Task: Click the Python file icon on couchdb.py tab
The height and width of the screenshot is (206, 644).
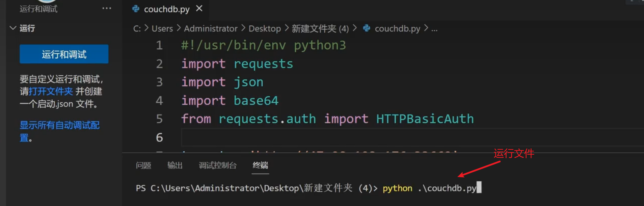Action: (x=136, y=9)
